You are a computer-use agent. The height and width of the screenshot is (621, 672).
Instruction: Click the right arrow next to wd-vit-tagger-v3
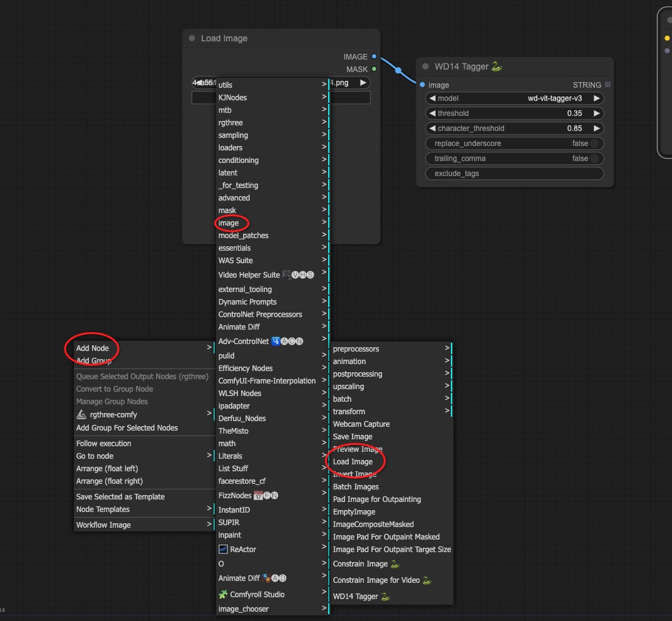(x=597, y=98)
